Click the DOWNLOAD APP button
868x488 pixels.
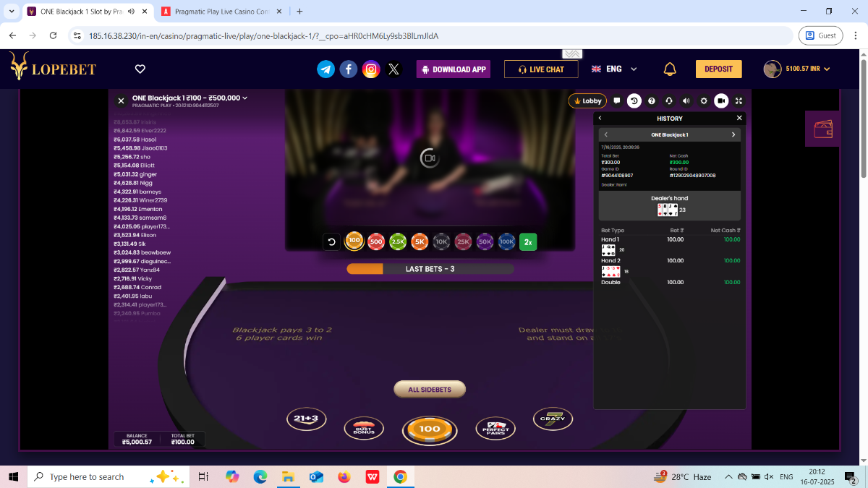(454, 69)
